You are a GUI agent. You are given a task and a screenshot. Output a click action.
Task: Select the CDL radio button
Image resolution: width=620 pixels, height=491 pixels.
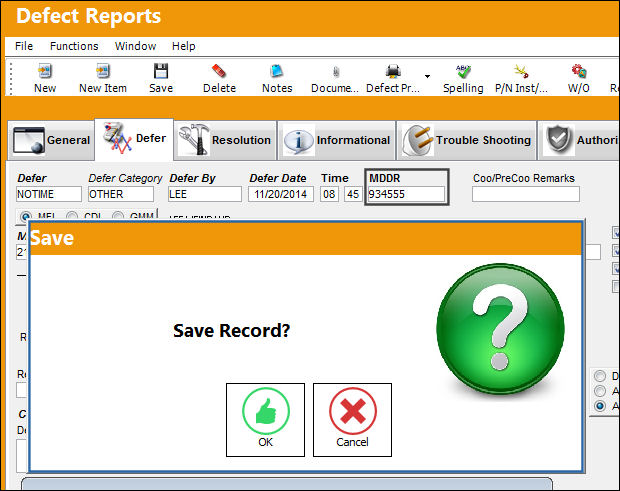tap(72, 216)
